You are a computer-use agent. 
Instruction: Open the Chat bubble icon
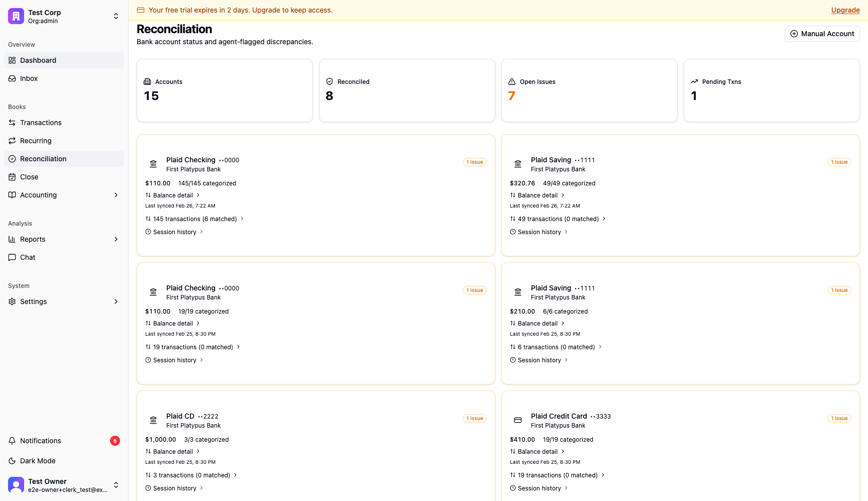click(12, 257)
